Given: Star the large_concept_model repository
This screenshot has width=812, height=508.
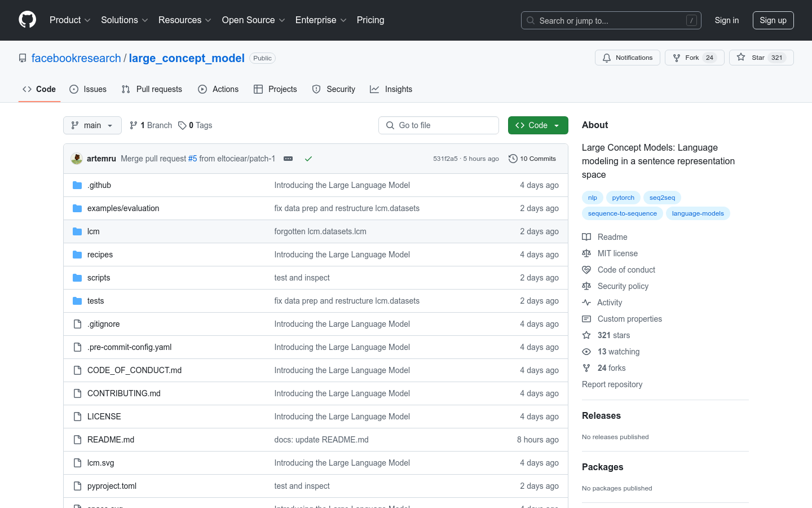Looking at the screenshot, I should (x=761, y=58).
